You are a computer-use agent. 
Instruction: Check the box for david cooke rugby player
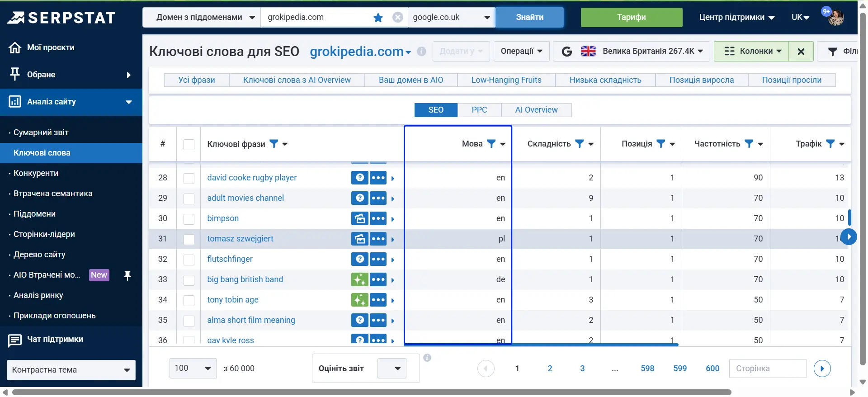[189, 178]
